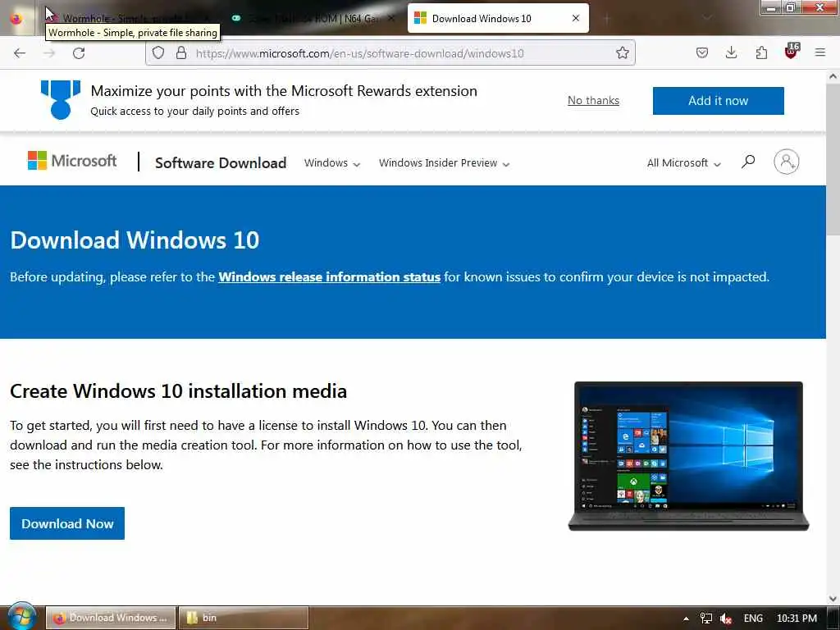The height and width of the screenshot is (630, 840).
Task: Expand the Windows Insider Preview menu
Action: (444, 163)
